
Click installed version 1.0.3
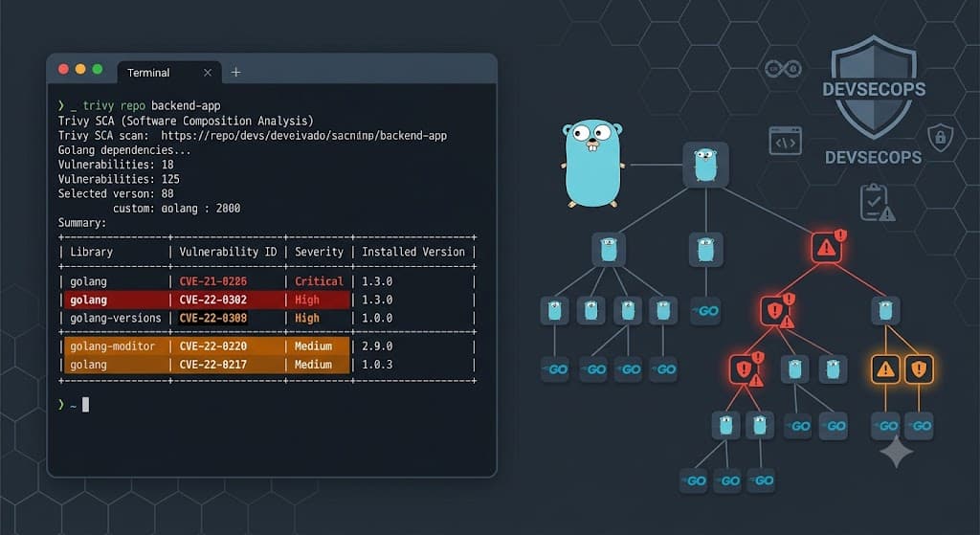[377, 365]
